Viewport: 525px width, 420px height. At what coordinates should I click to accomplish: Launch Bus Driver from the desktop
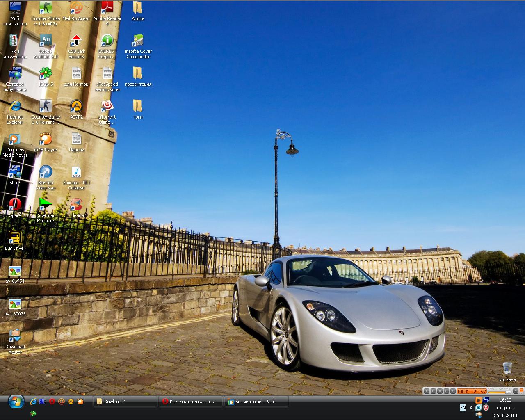pyautogui.click(x=15, y=237)
